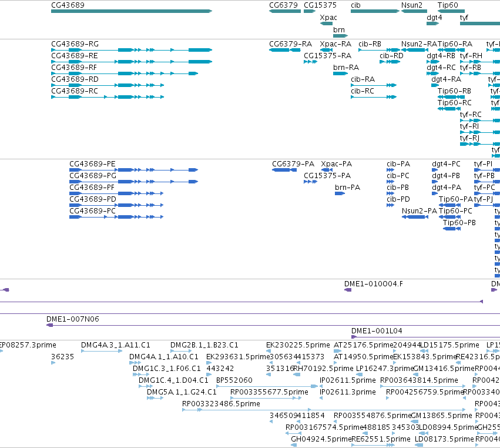Select EST DMG4A.3_1.A11.C1
The height and width of the screenshot is (448, 500).
coord(102,351)
